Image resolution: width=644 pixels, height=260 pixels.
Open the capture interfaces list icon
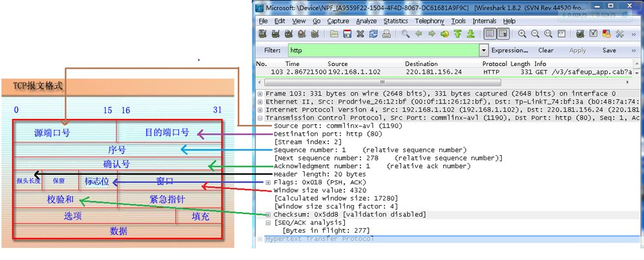tap(262, 34)
